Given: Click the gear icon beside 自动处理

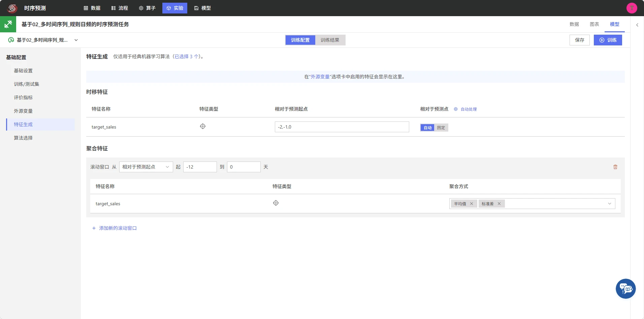Looking at the screenshot, I should click(x=456, y=109).
